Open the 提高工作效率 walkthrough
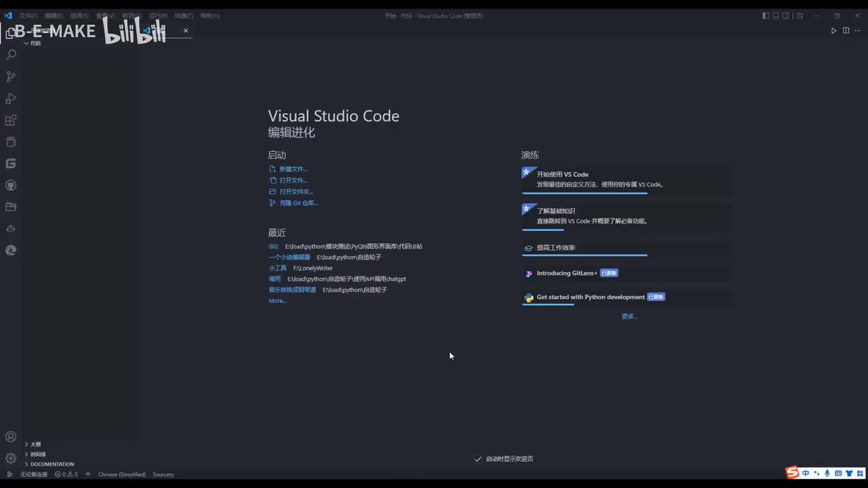The image size is (868, 488). (x=627, y=248)
